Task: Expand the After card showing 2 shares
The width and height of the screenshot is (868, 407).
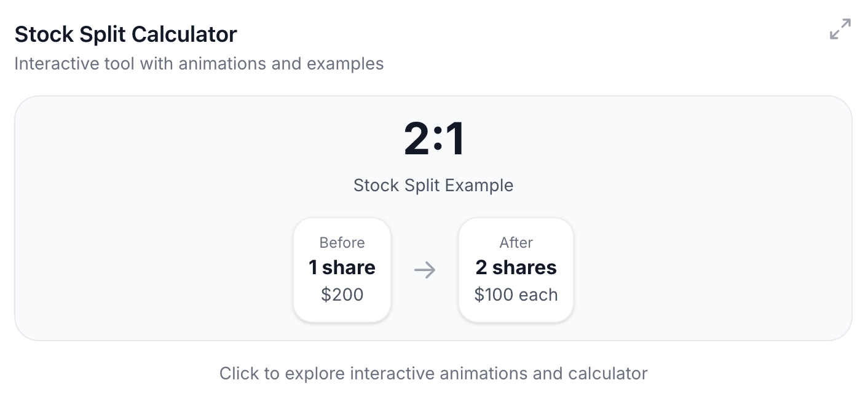Action: pos(516,269)
